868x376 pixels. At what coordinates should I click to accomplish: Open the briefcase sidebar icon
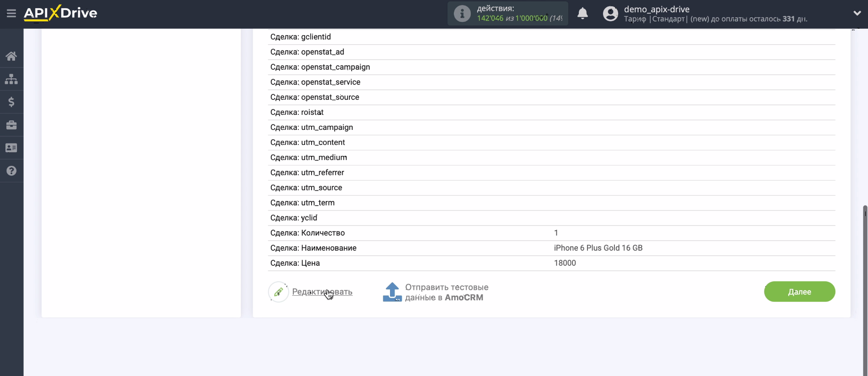11,125
